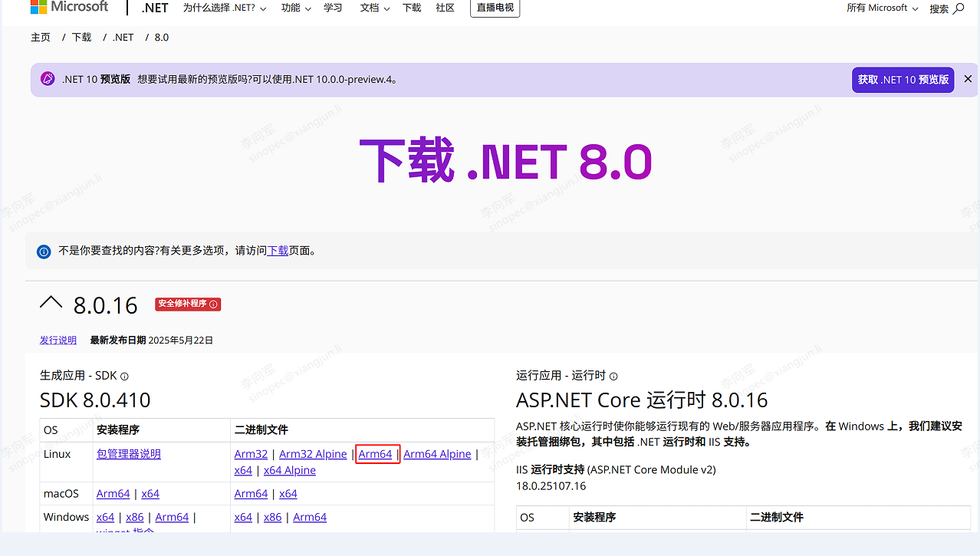980x556 pixels.
Task: Click the 安全修补程序 badge
Action: 188,304
